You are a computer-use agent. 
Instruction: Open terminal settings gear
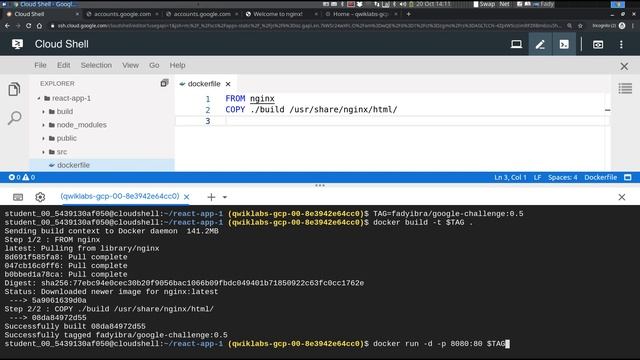[40, 197]
